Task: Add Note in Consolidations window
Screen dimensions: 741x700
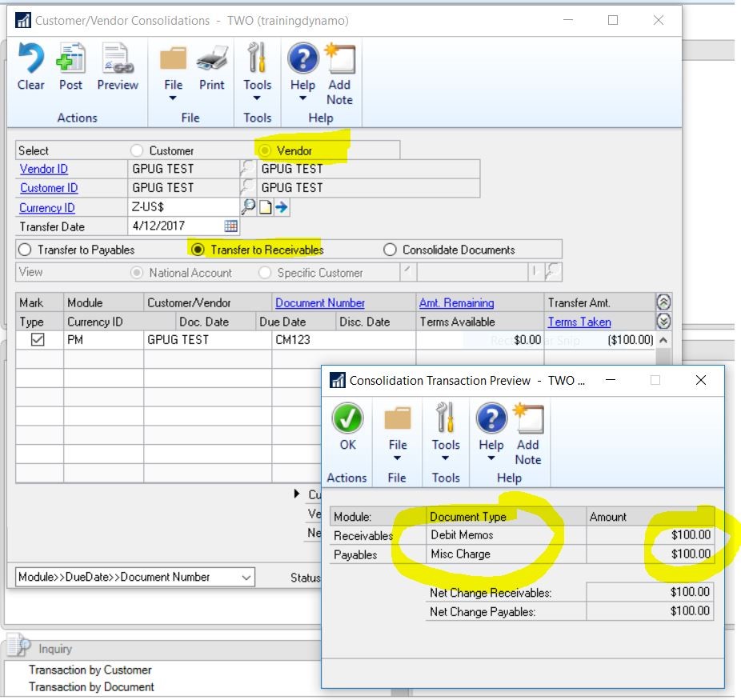Action: coord(340,58)
